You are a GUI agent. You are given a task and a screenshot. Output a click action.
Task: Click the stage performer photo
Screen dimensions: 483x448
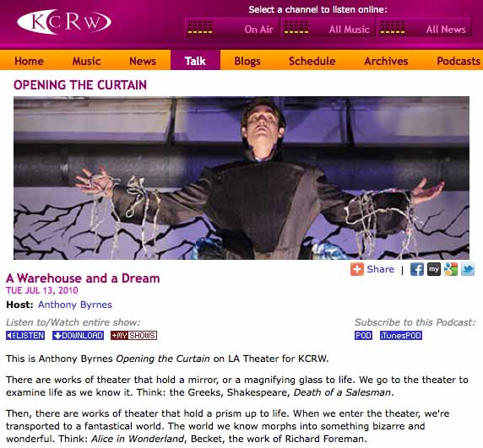coord(241,178)
